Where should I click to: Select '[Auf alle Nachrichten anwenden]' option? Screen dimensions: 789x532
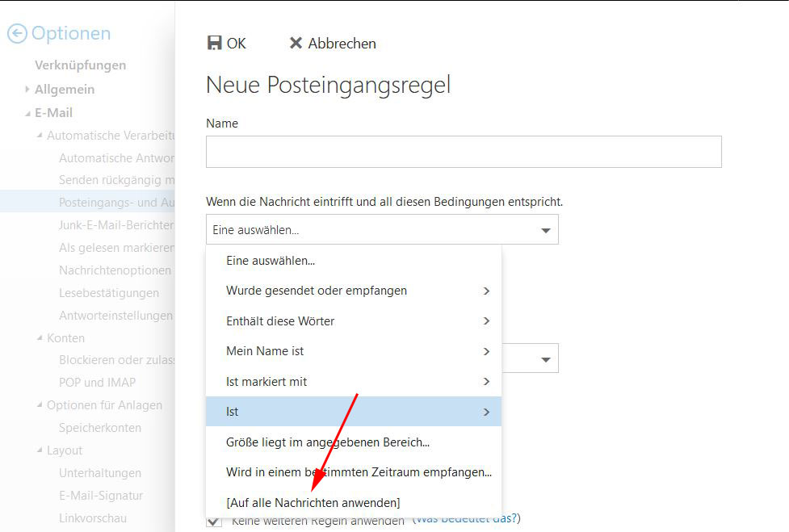(x=313, y=502)
